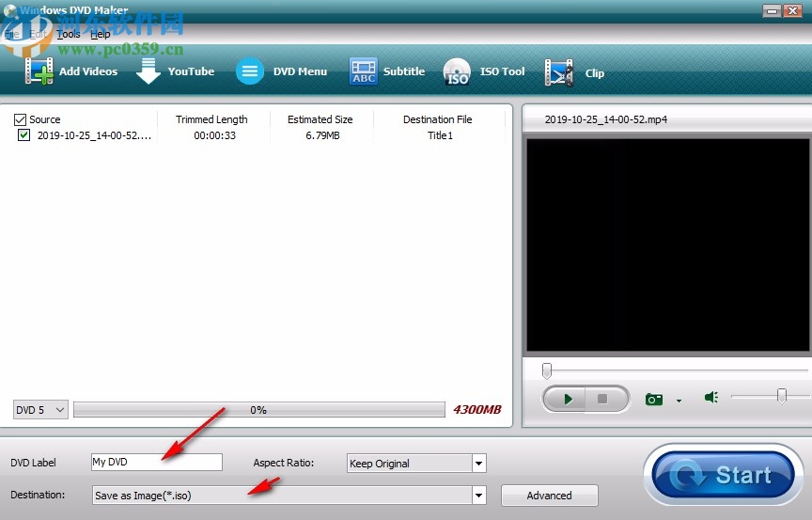Click the Add Videos filmstrip icon

[x=39, y=71]
